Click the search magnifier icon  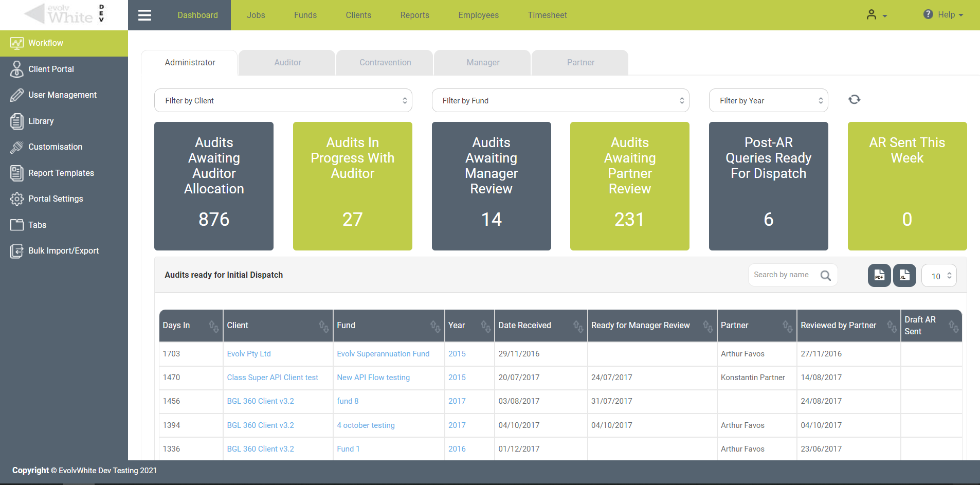click(x=826, y=275)
